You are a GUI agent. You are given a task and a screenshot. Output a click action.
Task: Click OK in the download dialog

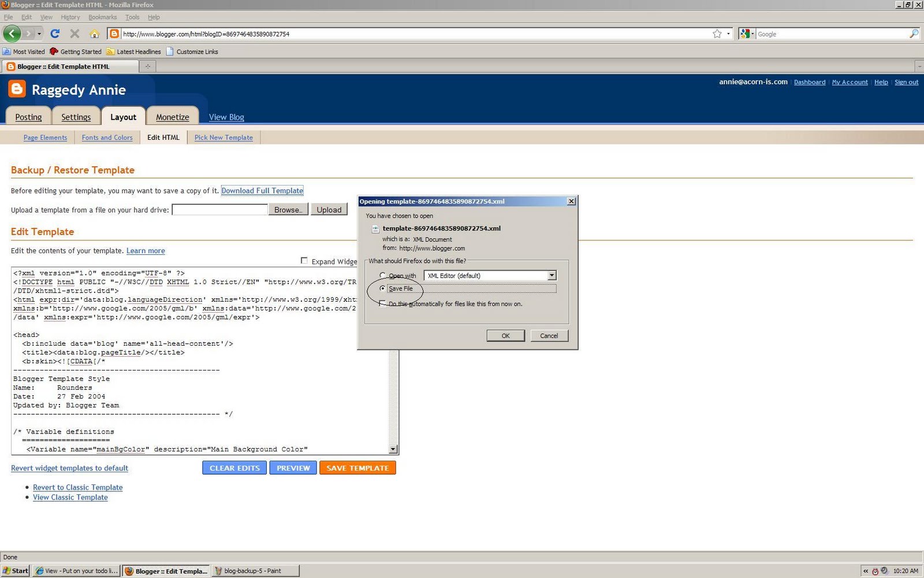[505, 336]
